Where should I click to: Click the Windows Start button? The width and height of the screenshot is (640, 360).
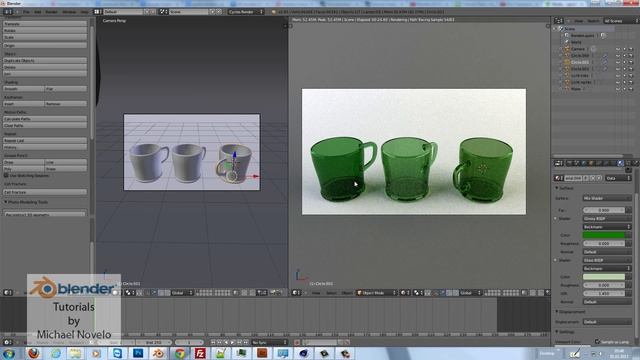pos(9,353)
